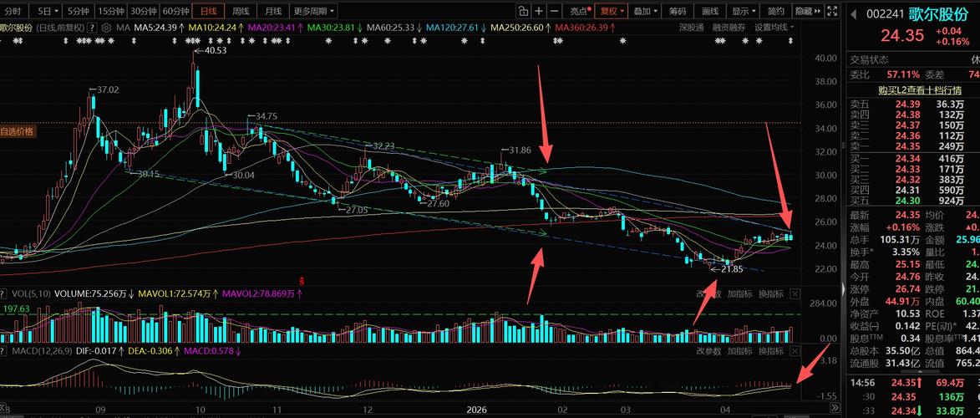Screen dimensions: 980x418
Task: Switch to 简约 simple mode
Action: 775,11
